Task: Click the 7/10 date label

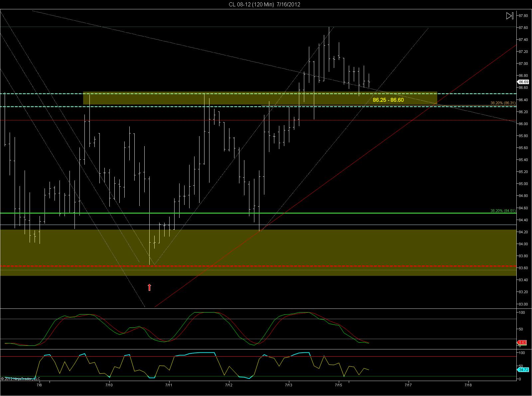Action: pos(109,385)
